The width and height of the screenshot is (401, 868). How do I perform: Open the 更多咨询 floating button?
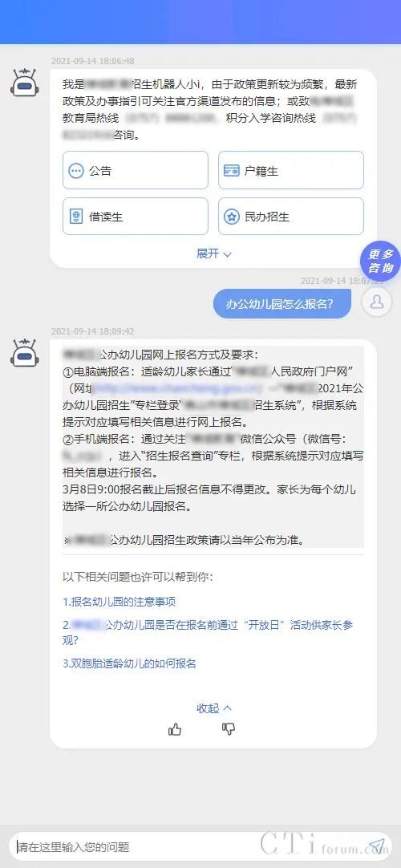coord(380,262)
